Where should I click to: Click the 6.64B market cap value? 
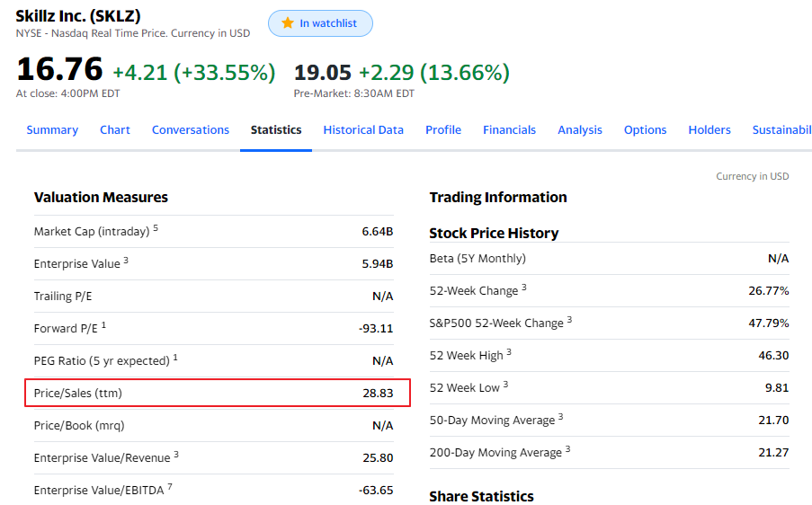[378, 231]
